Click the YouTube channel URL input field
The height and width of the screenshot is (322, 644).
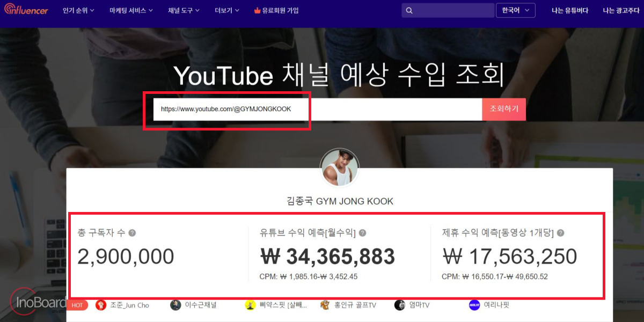point(318,109)
